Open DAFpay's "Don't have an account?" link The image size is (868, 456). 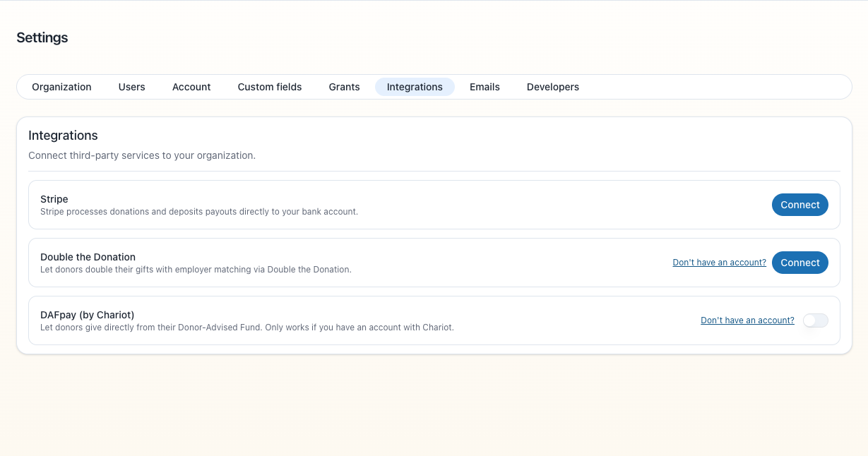747,320
